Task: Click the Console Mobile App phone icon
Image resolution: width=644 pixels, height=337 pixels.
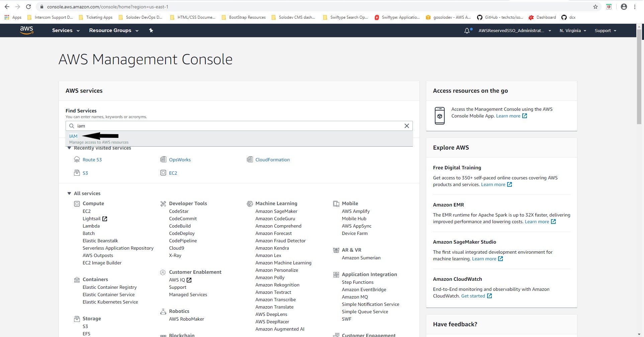Action: (x=440, y=116)
